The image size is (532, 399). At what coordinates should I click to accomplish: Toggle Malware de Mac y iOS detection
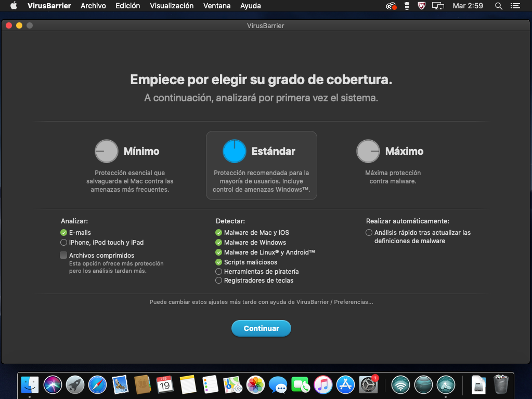pyautogui.click(x=218, y=233)
